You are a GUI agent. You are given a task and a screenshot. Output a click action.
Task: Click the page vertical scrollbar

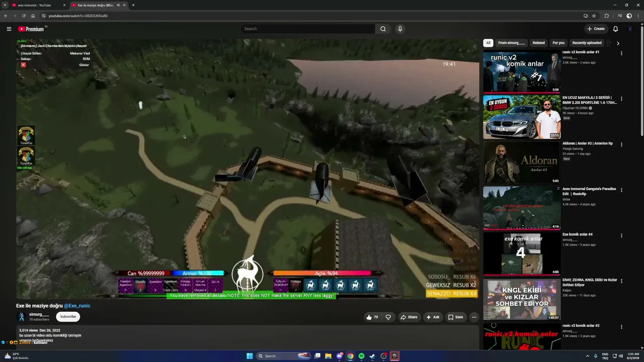pos(642,80)
